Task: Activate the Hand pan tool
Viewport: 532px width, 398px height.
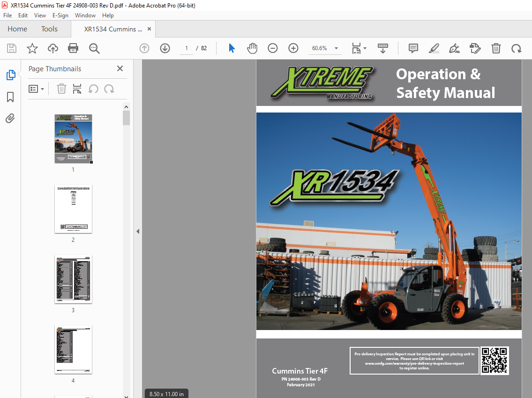Action: (x=252, y=48)
